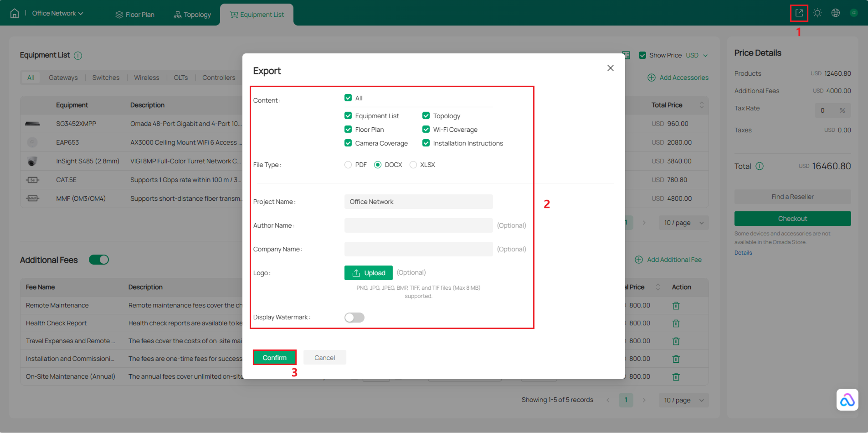Click the InSight S485 camera thumbnail
This screenshot has height=433, width=868.
click(x=32, y=161)
